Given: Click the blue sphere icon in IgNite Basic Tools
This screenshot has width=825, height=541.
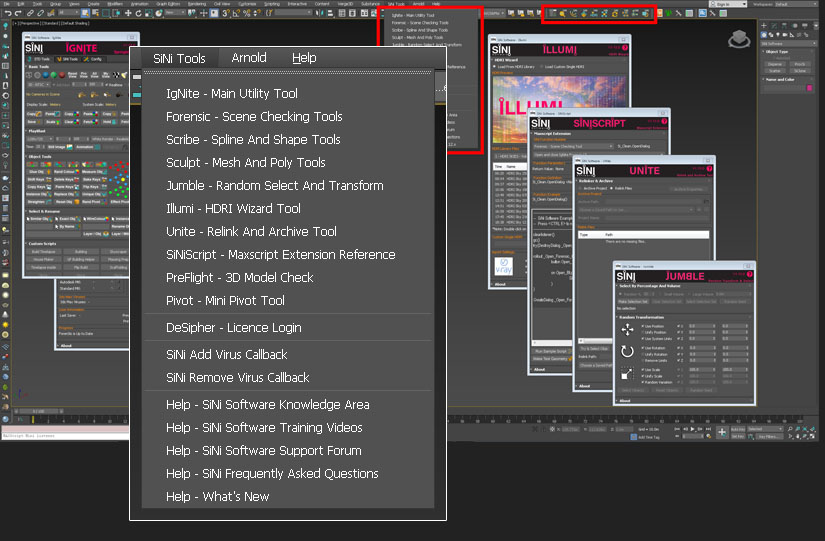Looking at the screenshot, I should point(45,75).
